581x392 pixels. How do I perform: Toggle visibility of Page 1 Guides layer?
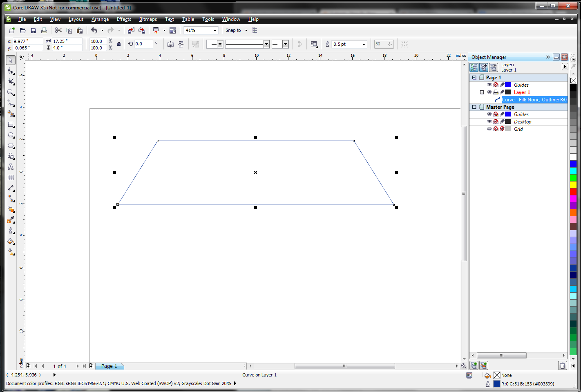pos(489,85)
